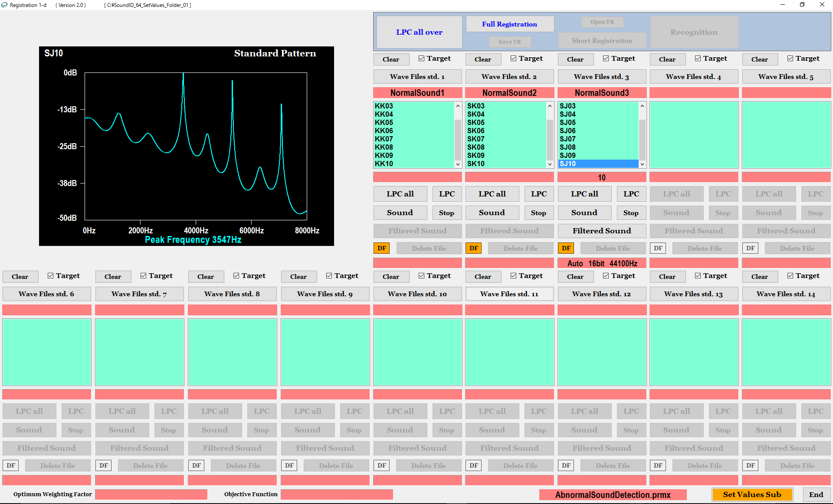Image resolution: width=833 pixels, height=504 pixels.
Task: Click the DF icon below Wave Files std. 13
Action: (658, 465)
